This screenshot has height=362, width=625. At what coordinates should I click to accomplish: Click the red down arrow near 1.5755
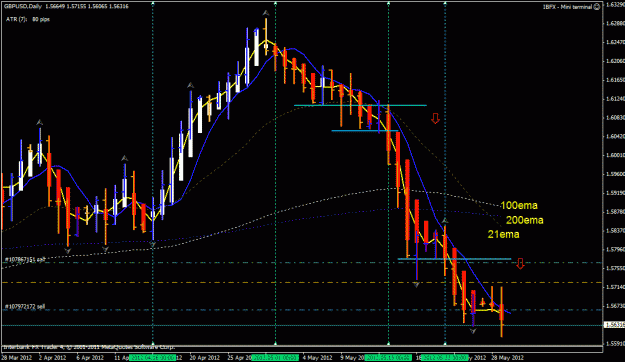point(520,264)
